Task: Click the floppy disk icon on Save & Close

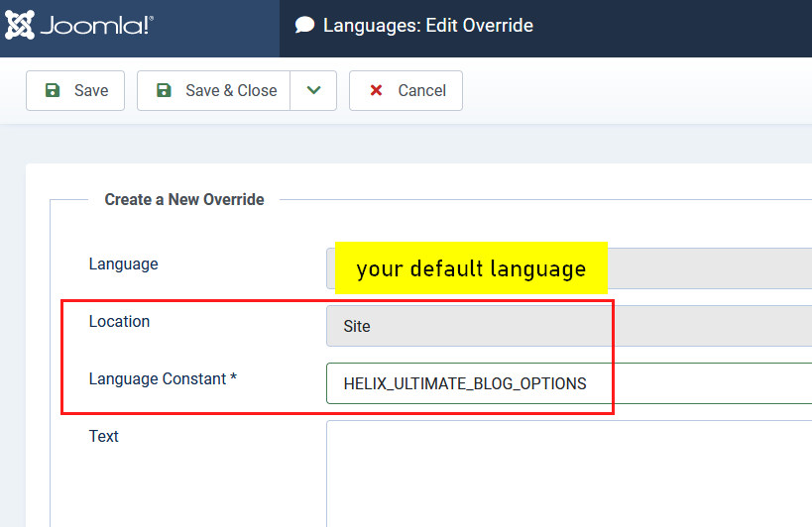Action: pos(165,90)
